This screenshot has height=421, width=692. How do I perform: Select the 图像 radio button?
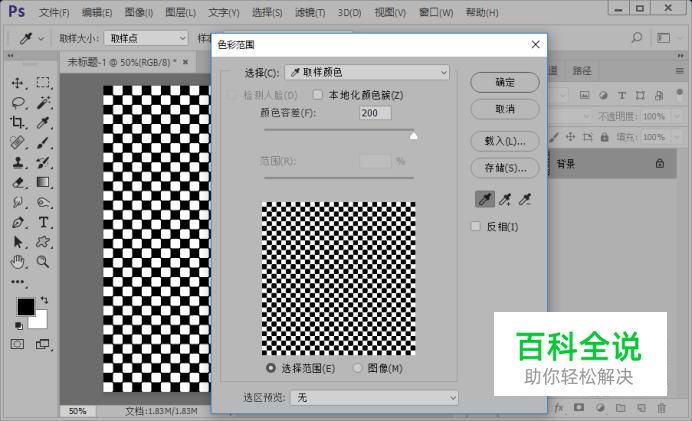click(x=357, y=368)
